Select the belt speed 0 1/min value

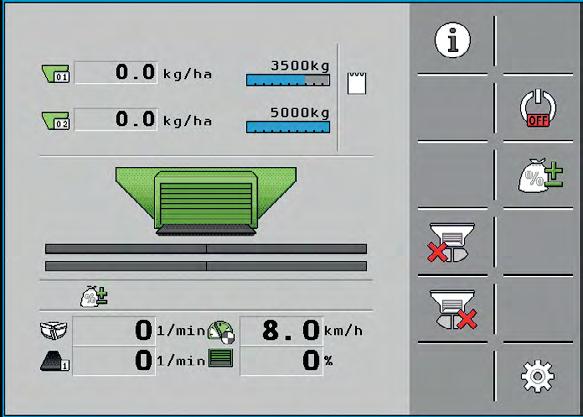click(113, 361)
